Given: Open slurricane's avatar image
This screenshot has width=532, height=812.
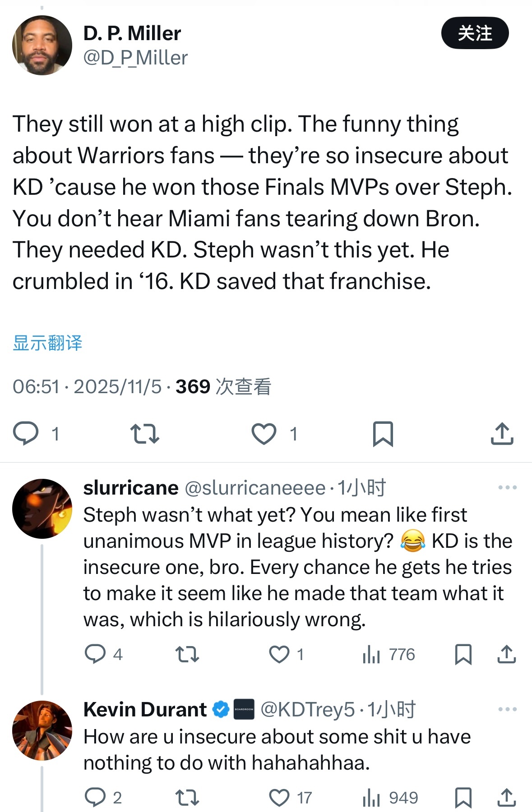Looking at the screenshot, I should [42, 509].
